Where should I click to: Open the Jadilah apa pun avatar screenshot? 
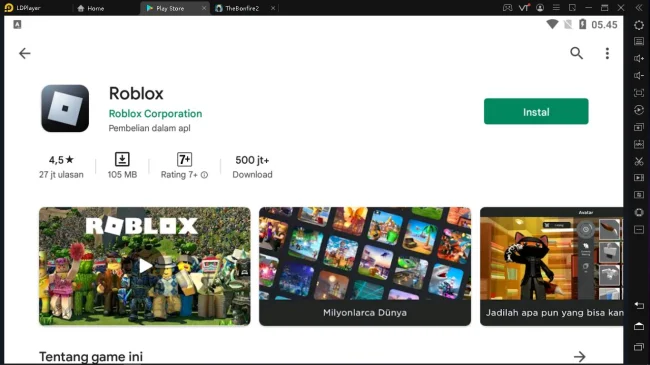pyautogui.click(x=551, y=266)
